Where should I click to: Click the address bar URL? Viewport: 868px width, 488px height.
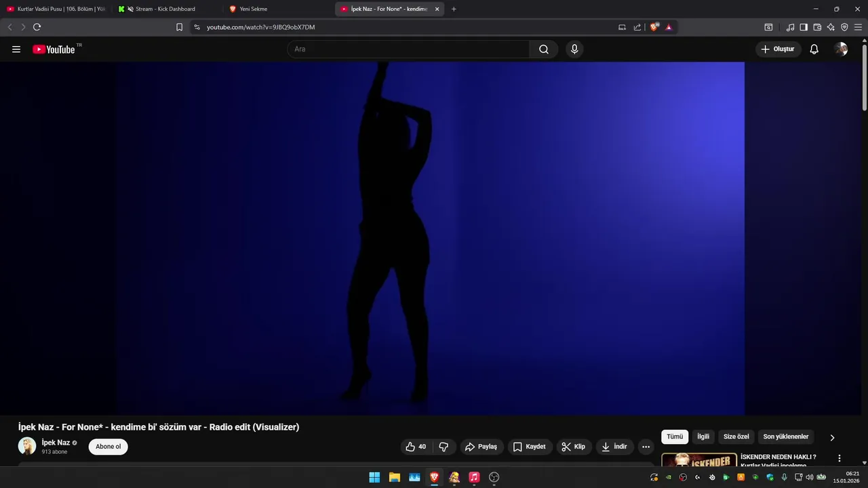click(x=261, y=27)
